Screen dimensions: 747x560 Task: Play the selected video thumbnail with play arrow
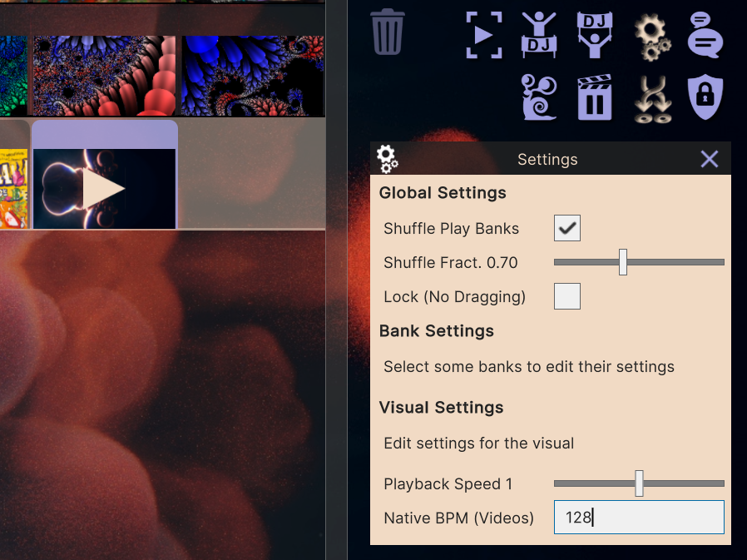tap(104, 189)
